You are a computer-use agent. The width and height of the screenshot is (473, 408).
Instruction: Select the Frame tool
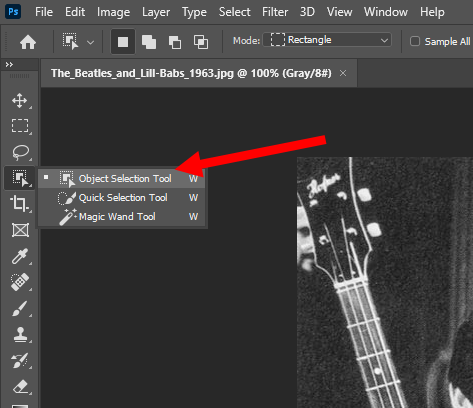click(x=20, y=230)
